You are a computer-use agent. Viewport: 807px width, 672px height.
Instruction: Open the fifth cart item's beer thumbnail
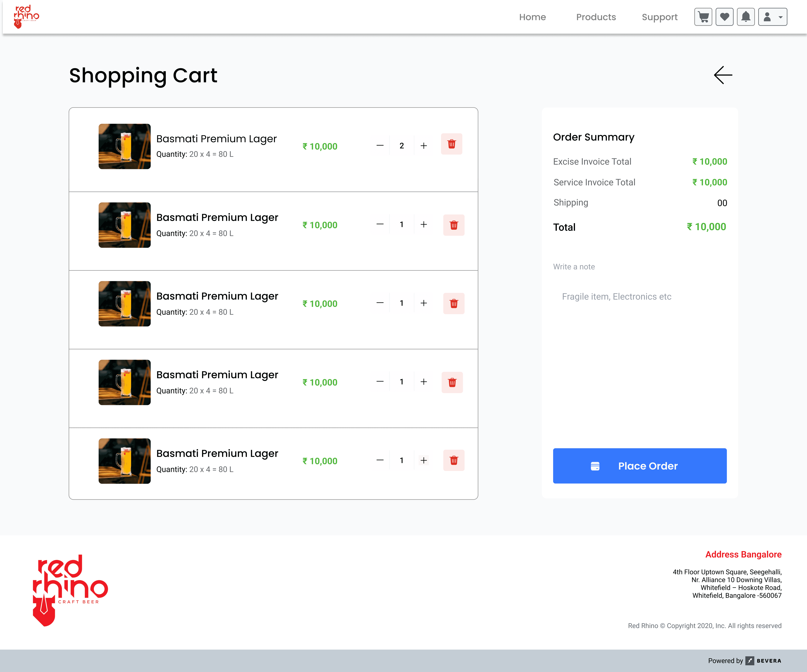[125, 461]
